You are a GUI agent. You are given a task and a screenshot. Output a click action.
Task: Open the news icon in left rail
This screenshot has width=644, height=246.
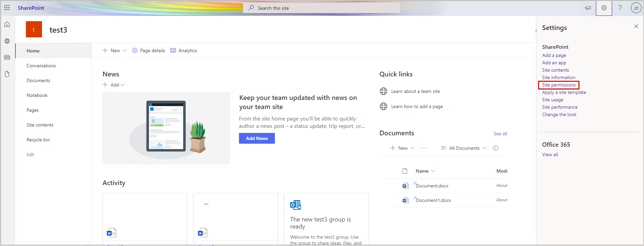click(x=7, y=58)
